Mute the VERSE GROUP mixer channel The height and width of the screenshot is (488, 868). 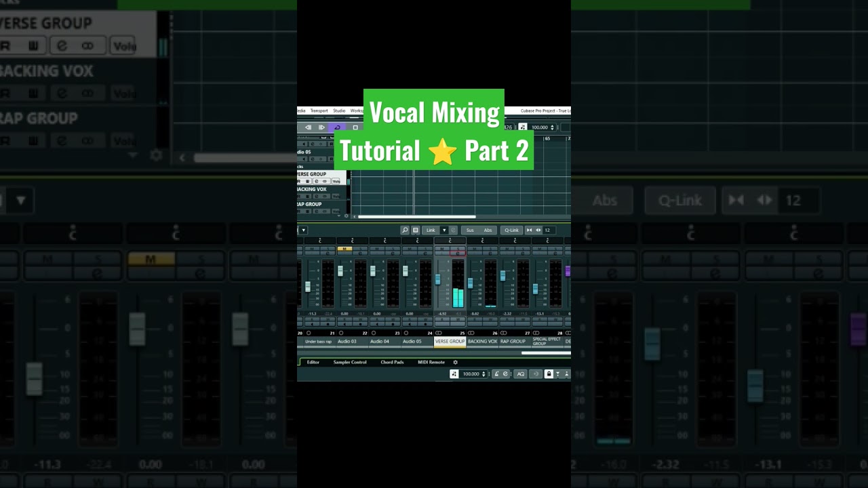[443, 249]
